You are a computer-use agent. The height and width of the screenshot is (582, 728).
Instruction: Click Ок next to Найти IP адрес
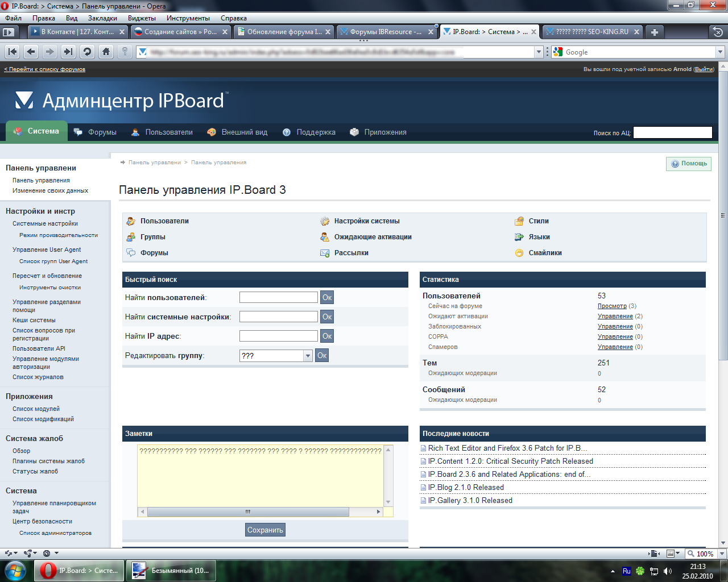point(327,336)
